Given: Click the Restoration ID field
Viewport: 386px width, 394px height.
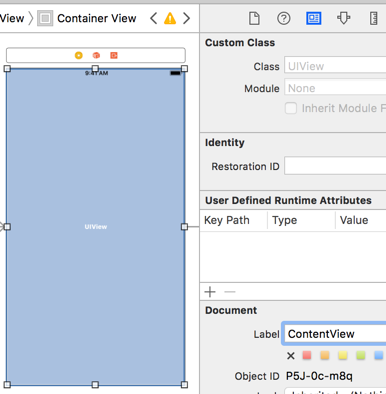Looking at the screenshot, I should pyautogui.click(x=335, y=166).
